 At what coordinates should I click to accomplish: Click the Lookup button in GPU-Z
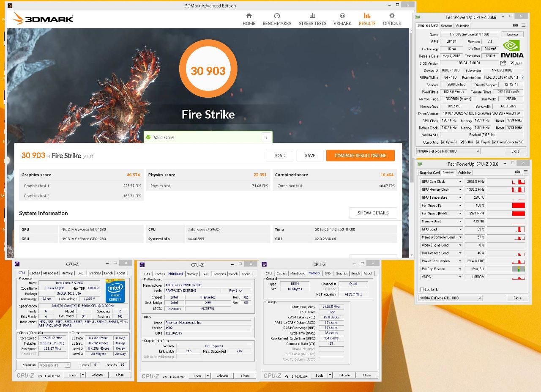tap(512, 34)
